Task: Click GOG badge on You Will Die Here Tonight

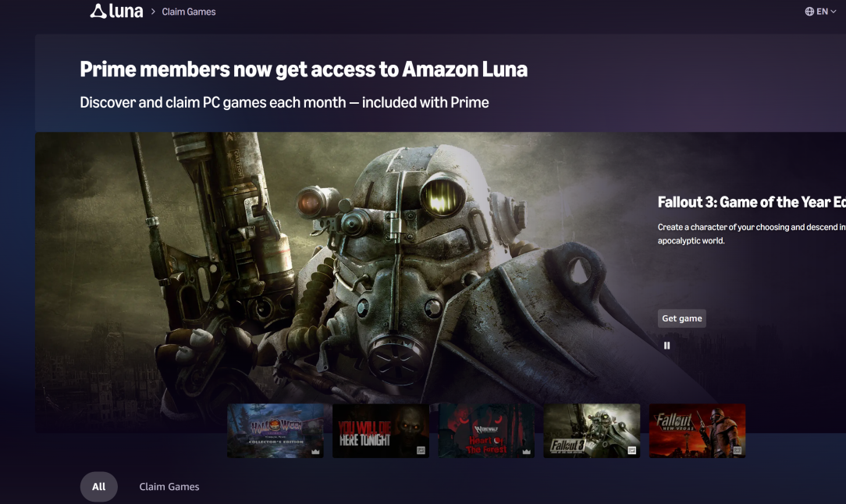Action: (421, 450)
